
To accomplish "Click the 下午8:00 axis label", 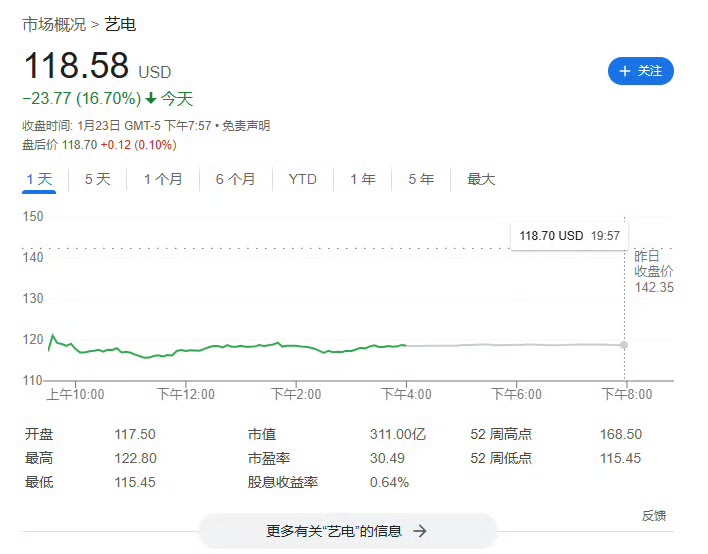I will (627, 394).
